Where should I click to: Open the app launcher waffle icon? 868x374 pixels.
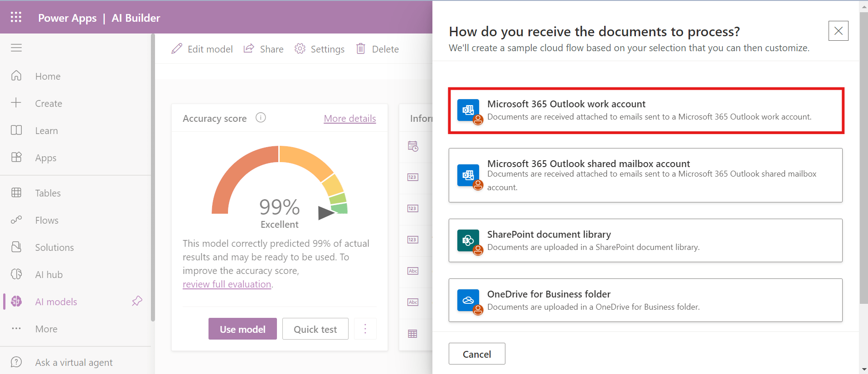coord(16,17)
